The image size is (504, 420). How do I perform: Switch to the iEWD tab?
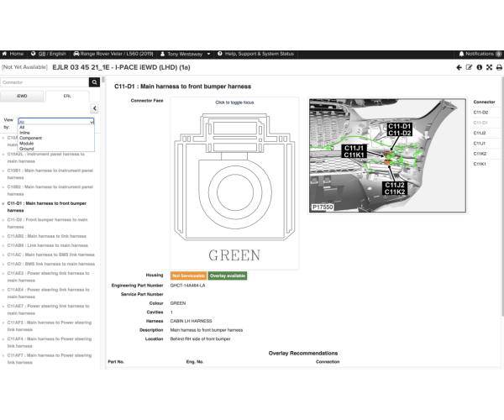pyautogui.click(x=22, y=96)
